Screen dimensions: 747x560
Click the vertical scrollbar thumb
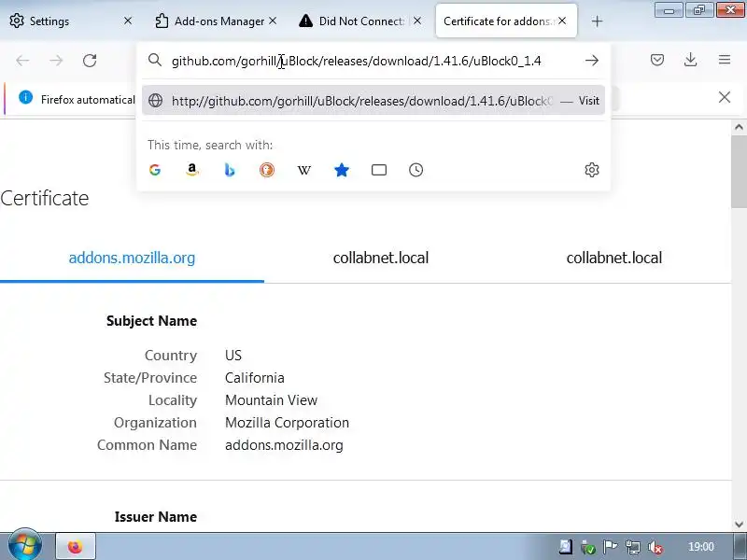(x=739, y=172)
